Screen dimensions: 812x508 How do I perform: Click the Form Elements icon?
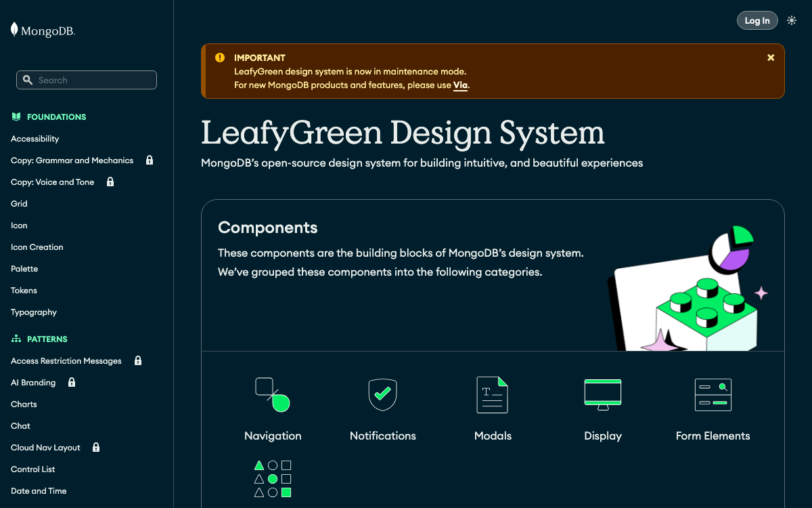point(713,395)
